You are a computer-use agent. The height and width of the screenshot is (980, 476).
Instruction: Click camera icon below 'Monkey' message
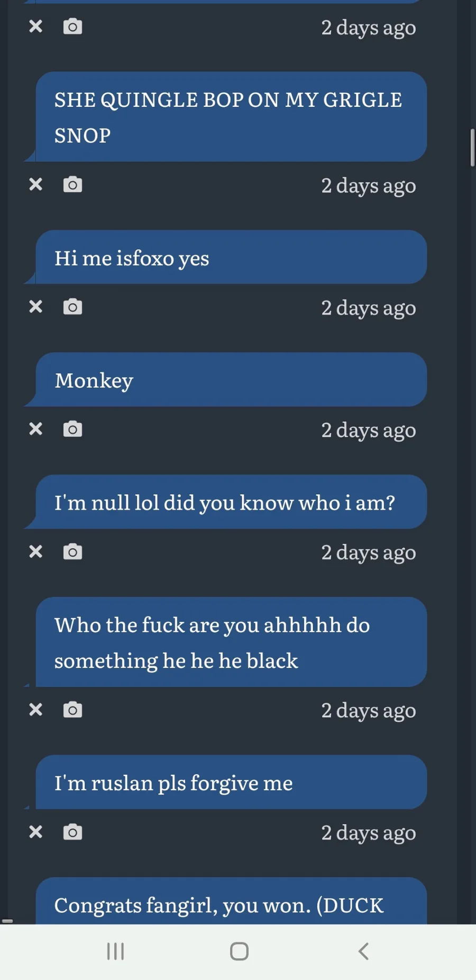72,429
